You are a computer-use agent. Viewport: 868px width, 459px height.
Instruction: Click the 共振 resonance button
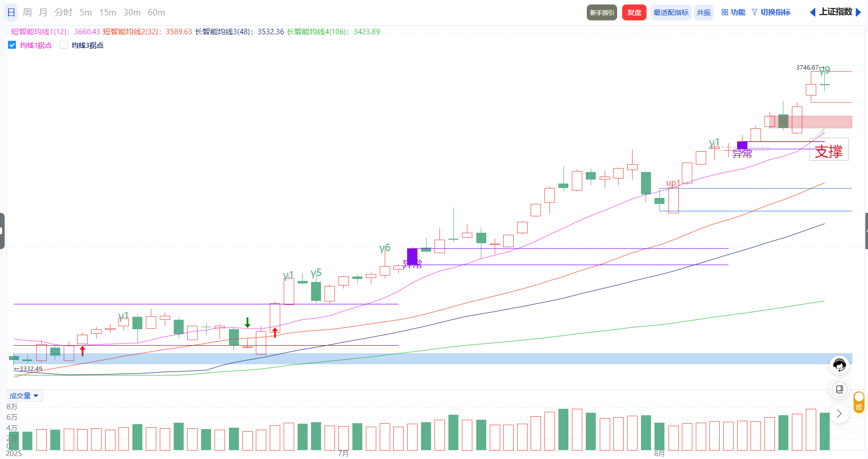[x=704, y=12]
